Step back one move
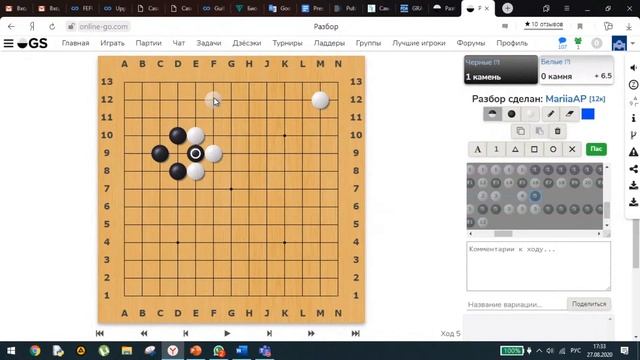 pos(186,333)
